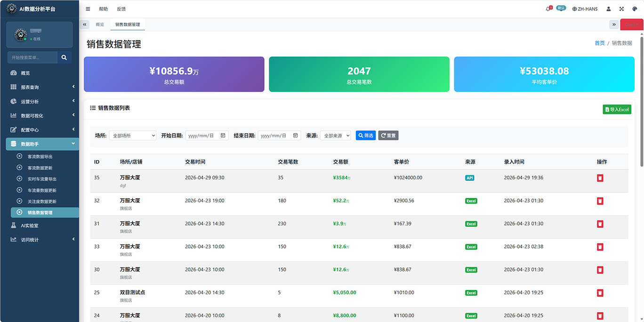This screenshot has height=322, width=644.
Task: Click the 平均客单价 blue summary card
Action: click(x=544, y=74)
